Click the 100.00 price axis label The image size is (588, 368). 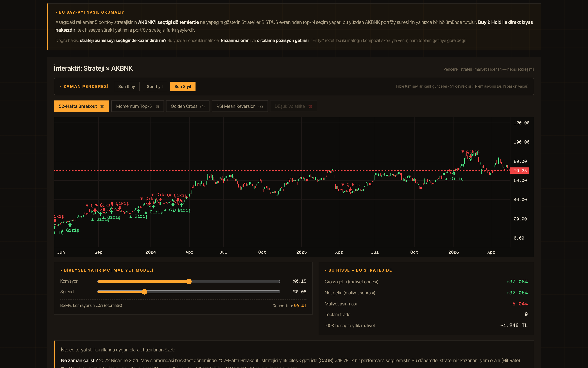(x=521, y=142)
